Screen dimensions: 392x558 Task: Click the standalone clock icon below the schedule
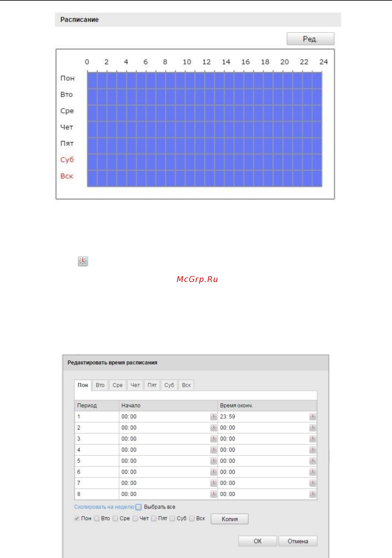coord(83,261)
